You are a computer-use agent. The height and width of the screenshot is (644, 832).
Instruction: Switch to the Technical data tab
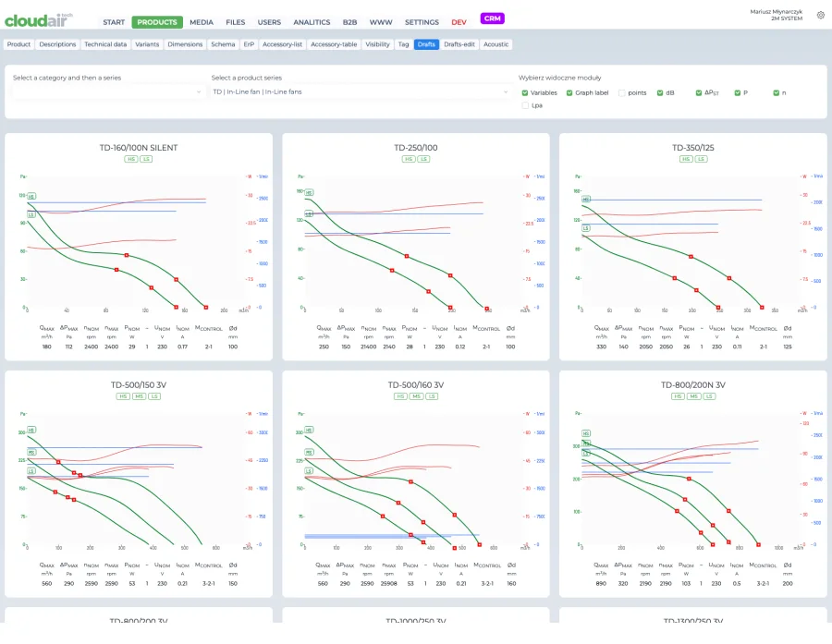click(105, 44)
